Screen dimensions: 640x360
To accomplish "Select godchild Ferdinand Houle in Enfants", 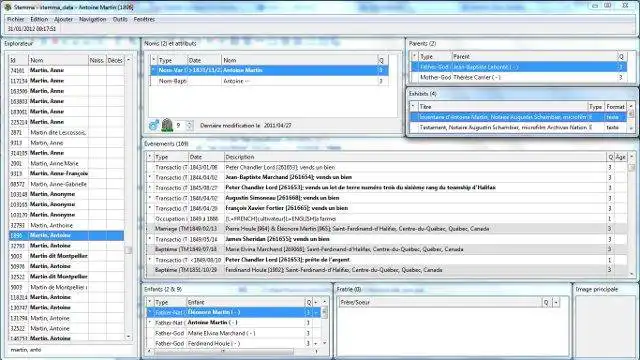I will click(234, 344).
